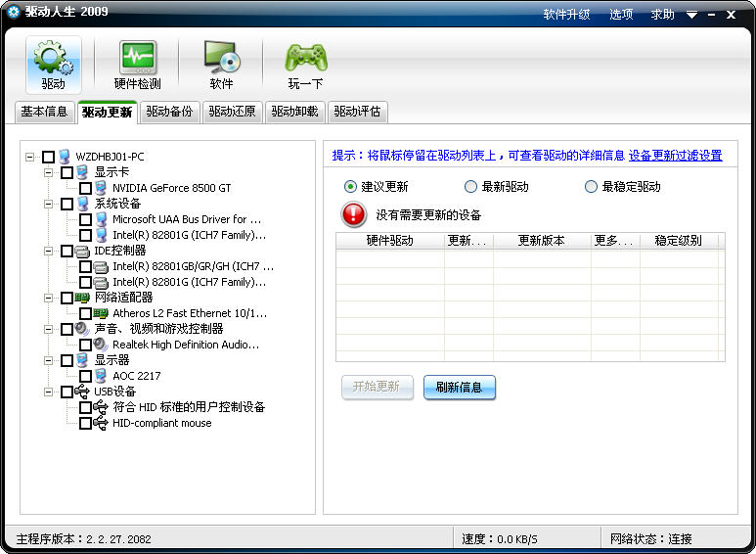Click the 刷新信息 refresh button
The width and height of the screenshot is (756, 554).
click(x=460, y=387)
